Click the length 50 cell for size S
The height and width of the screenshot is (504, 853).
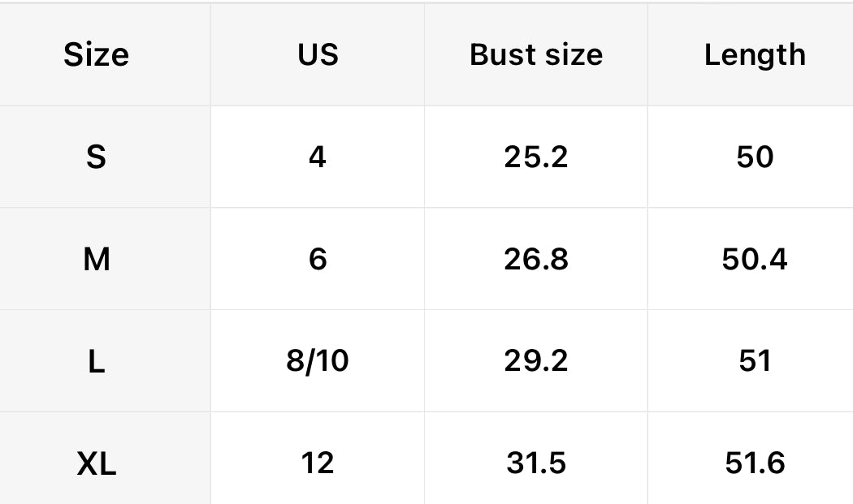pyautogui.click(x=755, y=157)
